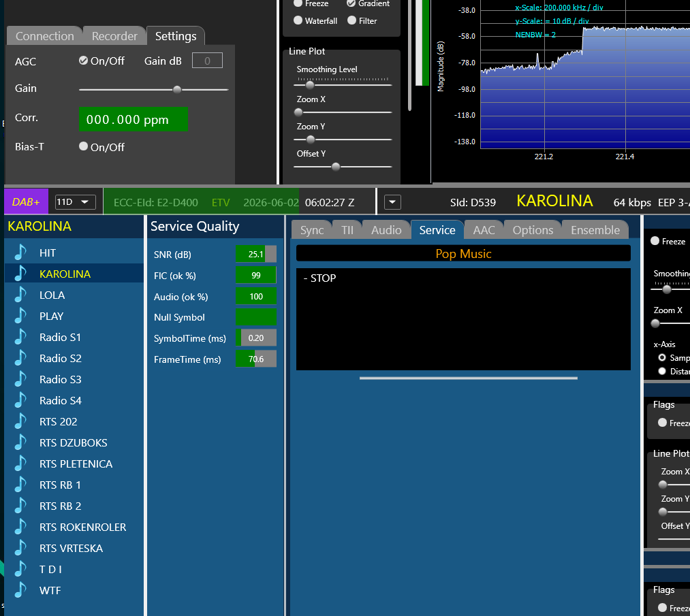Expand the dropdown arrow left of SId
Viewport: 690px width, 616px height.
point(392,202)
